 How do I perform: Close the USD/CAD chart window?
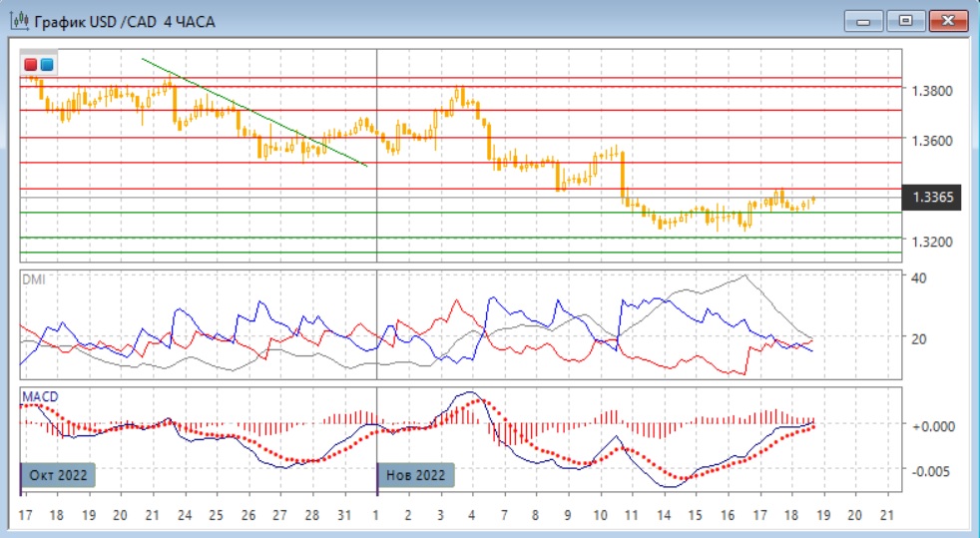point(948,21)
